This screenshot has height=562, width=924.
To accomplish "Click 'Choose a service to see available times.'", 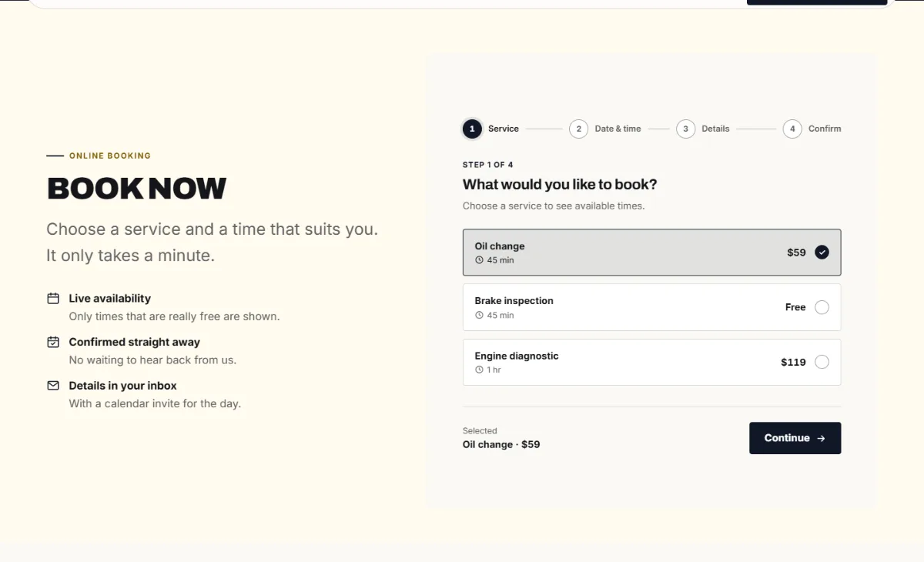I will pyautogui.click(x=554, y=206).
